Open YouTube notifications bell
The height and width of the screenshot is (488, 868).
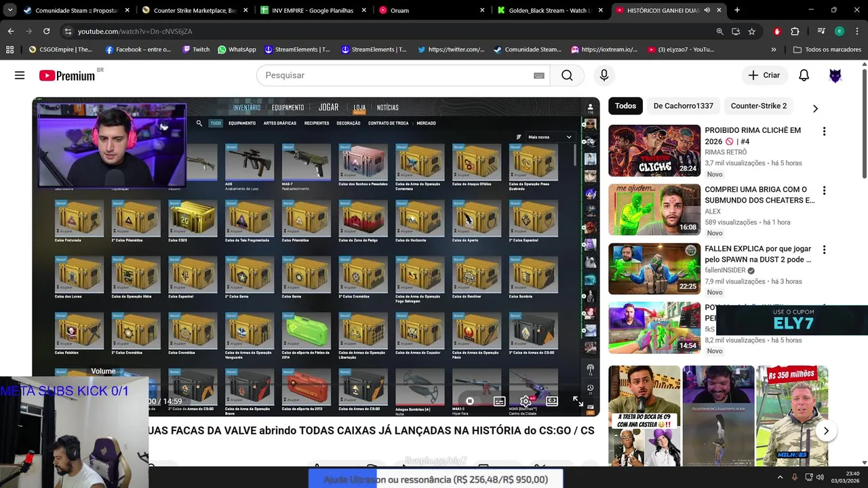(804, 75)
